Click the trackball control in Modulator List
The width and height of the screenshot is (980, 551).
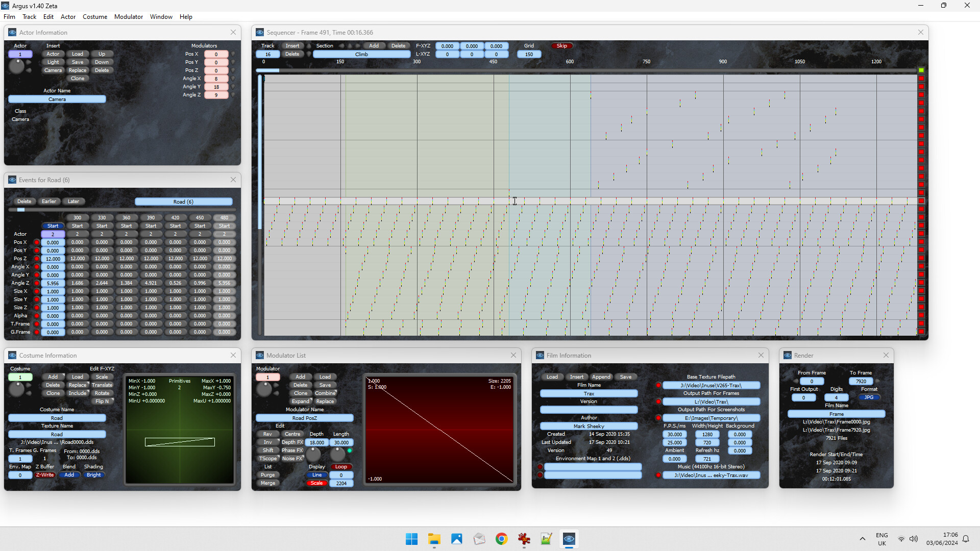pos(264,389)
